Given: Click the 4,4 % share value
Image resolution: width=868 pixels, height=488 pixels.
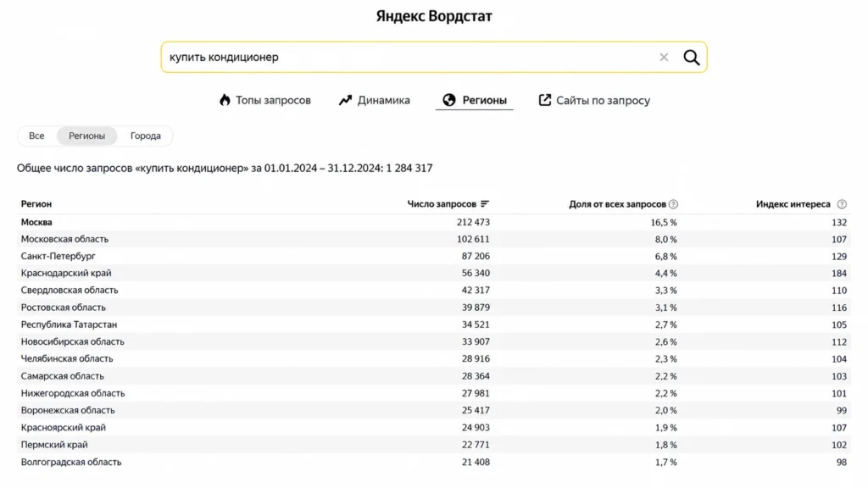Looking at the screenshot, I should point(666,274).
